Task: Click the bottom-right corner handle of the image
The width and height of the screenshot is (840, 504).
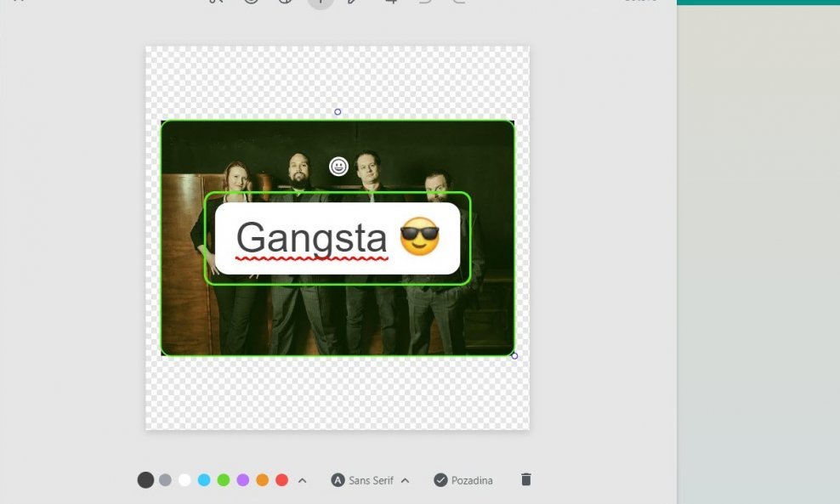Action: pos(514,355)
